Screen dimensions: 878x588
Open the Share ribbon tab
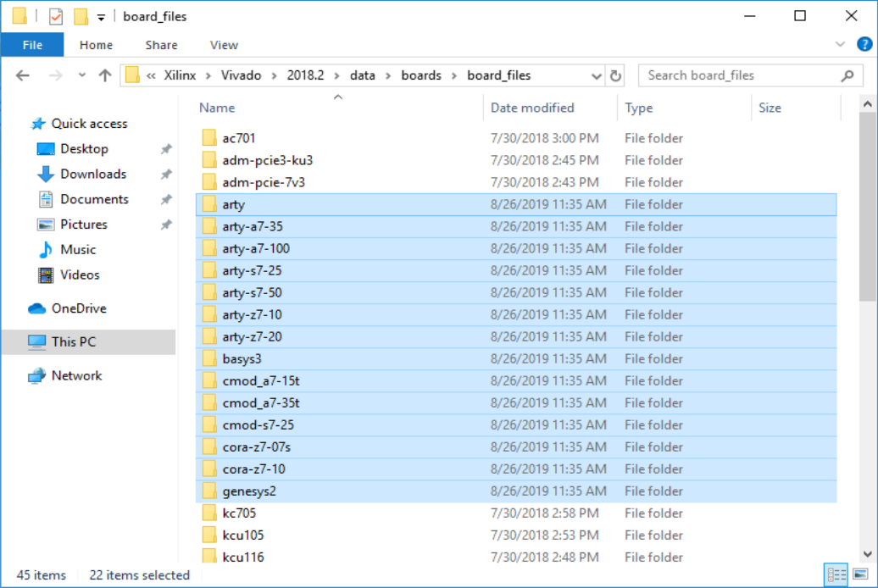tap(161, 45)
